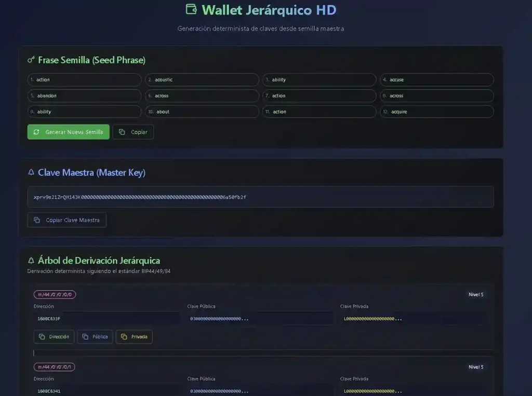Click the copy icon on the Pública button
The height and width of the screenshot is (396, 532).
pyautogui.click(x=85, y=337)
